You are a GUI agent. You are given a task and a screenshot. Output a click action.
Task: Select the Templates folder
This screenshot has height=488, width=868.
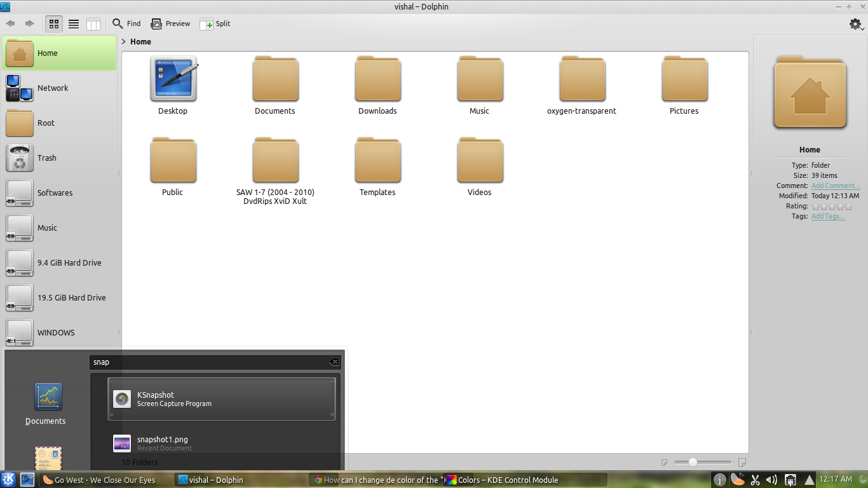pos(377,167)
